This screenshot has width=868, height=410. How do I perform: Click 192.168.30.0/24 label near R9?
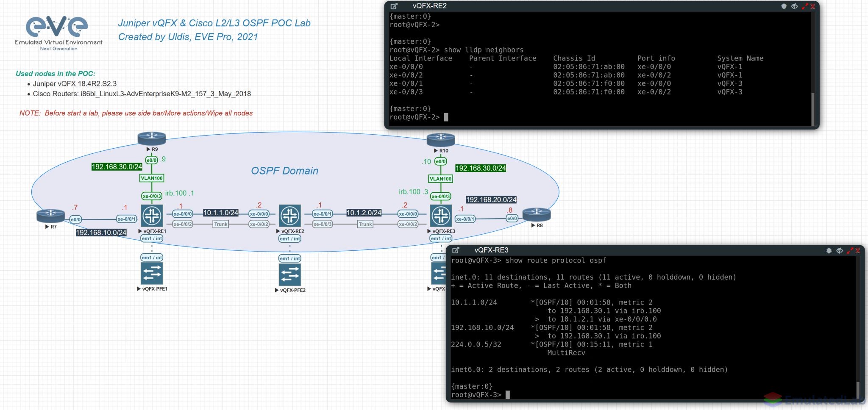[117, 167]
